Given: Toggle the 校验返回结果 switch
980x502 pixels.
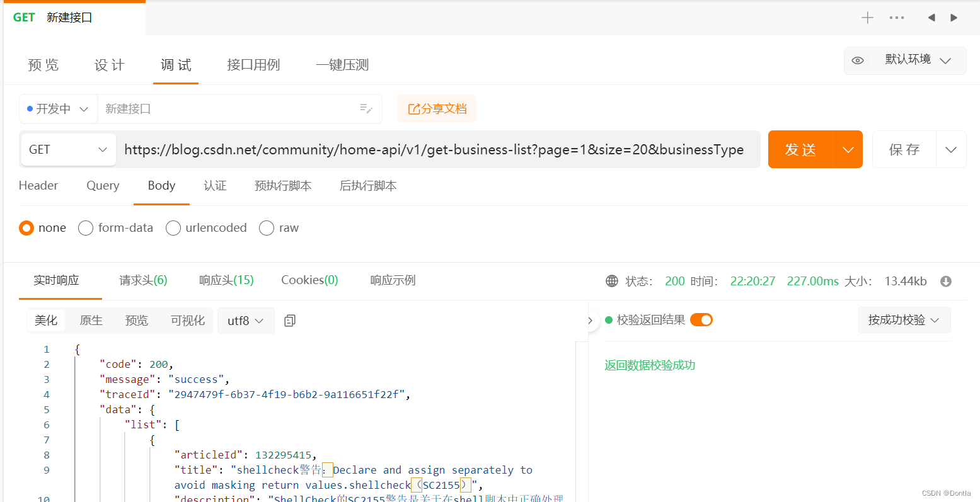Looking at the screenshot, I should pyautogui.click(x=701, y=320).
